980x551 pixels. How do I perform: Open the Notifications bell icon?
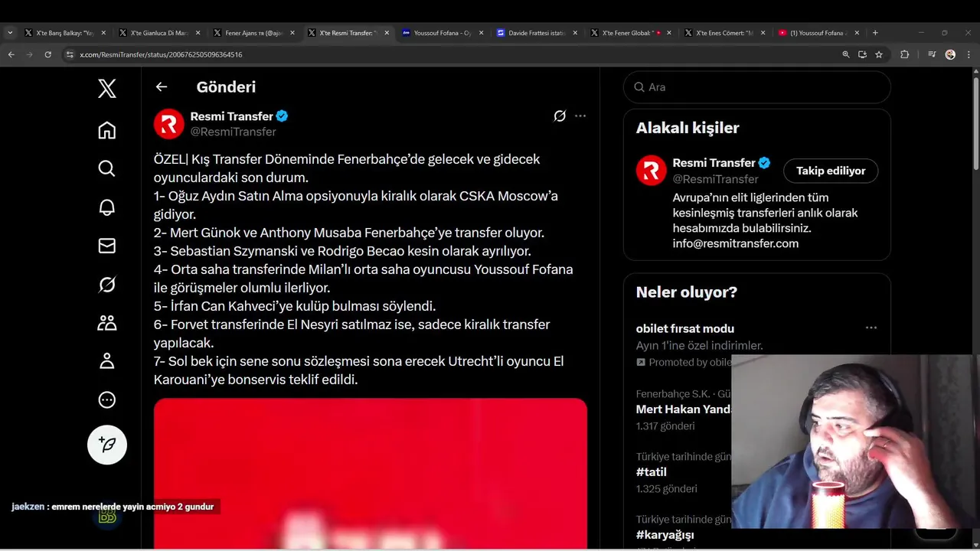coord(107,207)
